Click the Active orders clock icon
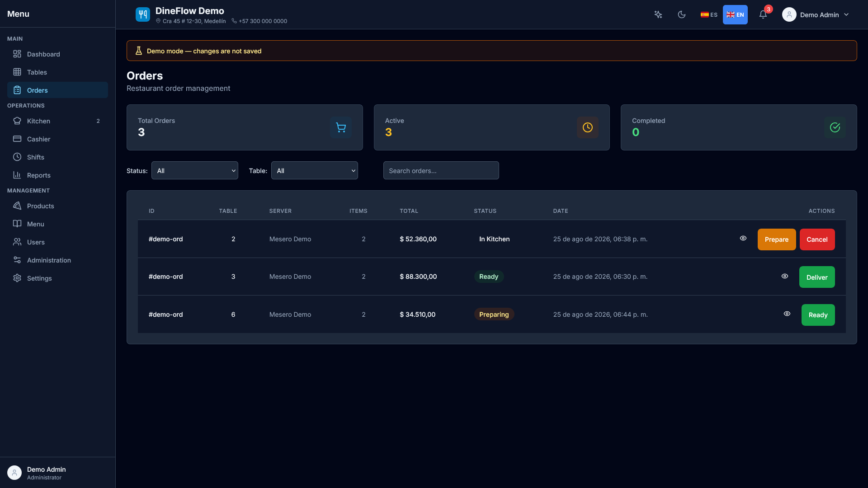Screen dimensions: 868x488 588,127
